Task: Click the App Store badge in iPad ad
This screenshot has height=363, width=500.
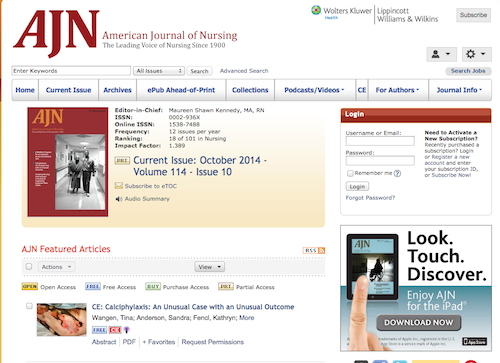Action: (475, 341)
